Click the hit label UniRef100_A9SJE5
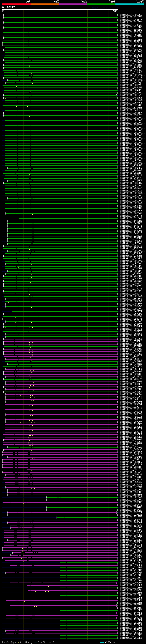This screenshot has width=146, height=644. [x=131, y=15]
